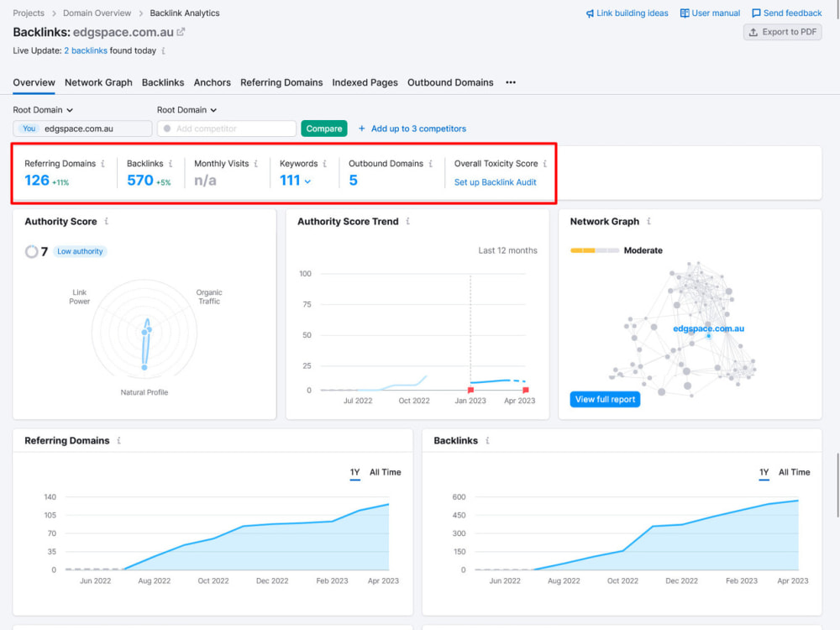Click the User manual book icon
The height and width of the screenshot is (630, 840).
685,13
